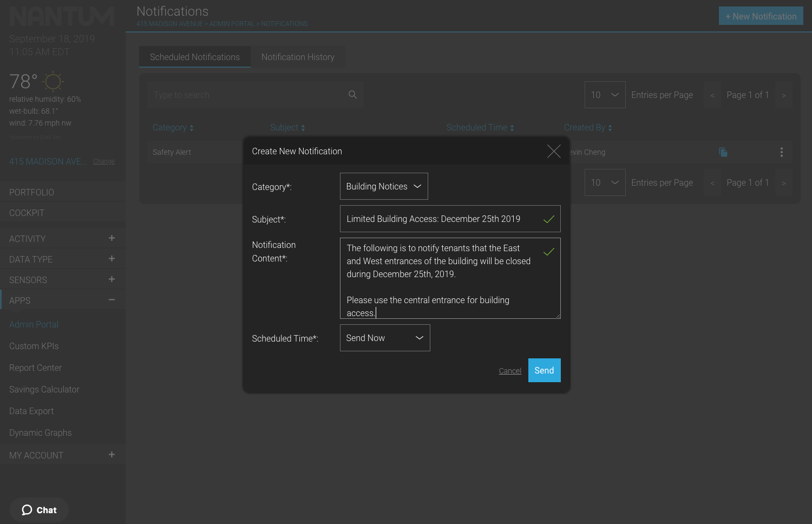The width and height of the screenshot is (812, 524).
Task: Click the search magnifier icon
Action: tap(352, 95)
